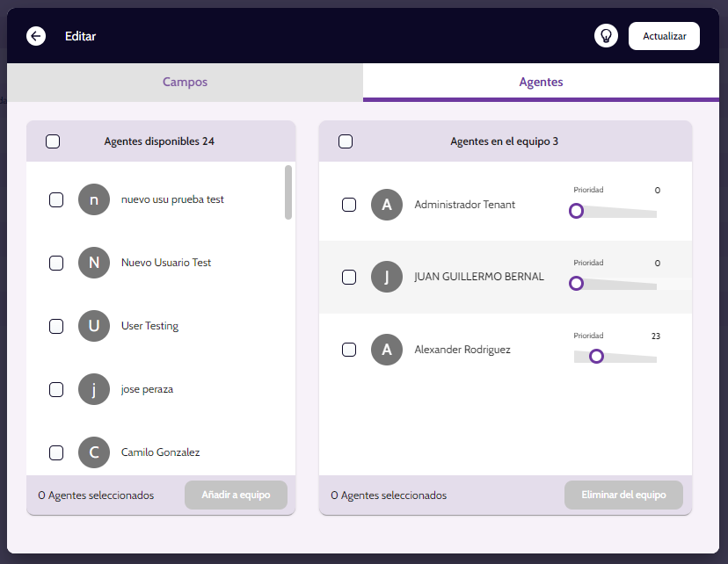
Task: Tick the checkbox for Nuevo Usuario Test
Action: pos(56,263)
